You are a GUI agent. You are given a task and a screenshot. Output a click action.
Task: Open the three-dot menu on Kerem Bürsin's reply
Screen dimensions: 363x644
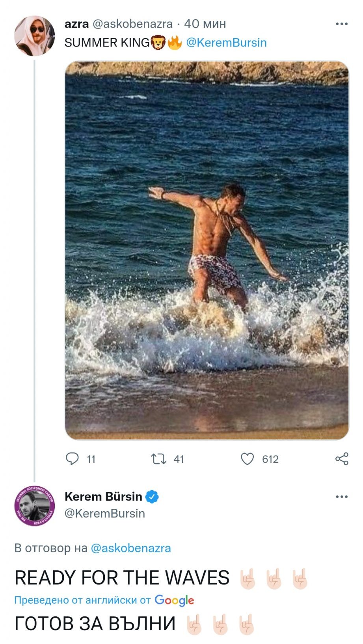click(341, 497)
